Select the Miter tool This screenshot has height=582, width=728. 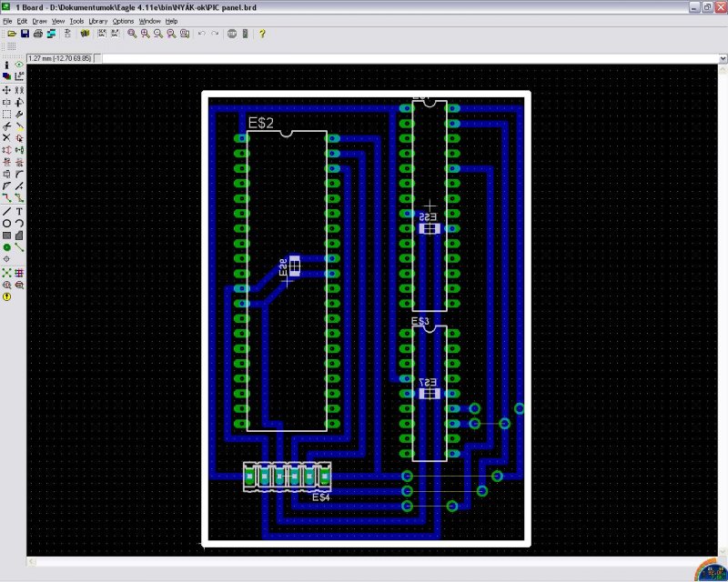click(19, 174)
